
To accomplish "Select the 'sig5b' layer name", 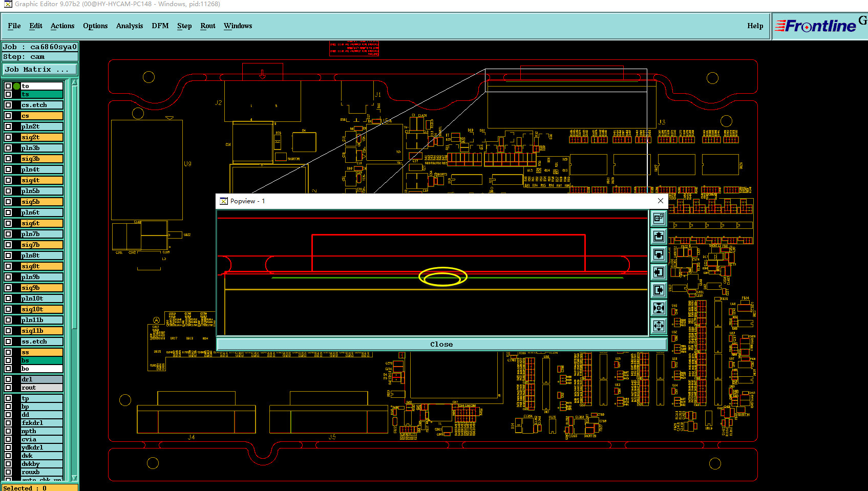I will pyautogui.click(x=42, y=202).
